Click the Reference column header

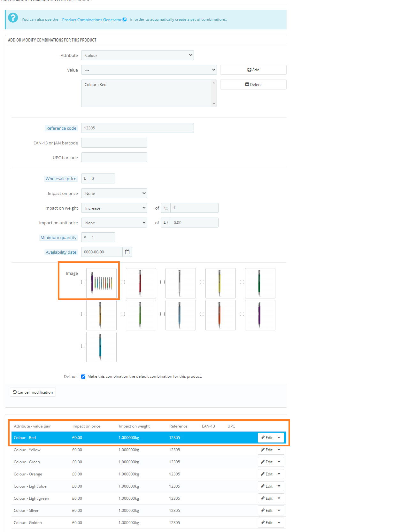[178, 426]
